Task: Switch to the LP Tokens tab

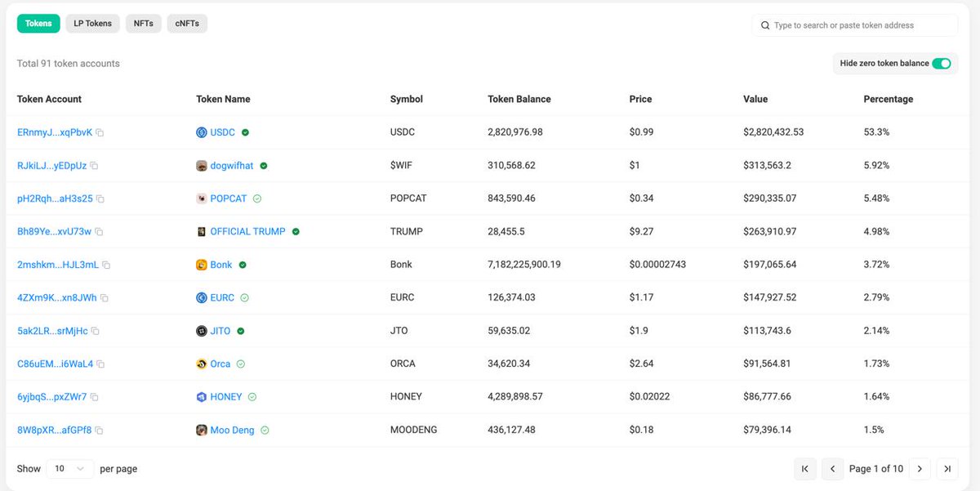Action: click(x=93, y=24)
